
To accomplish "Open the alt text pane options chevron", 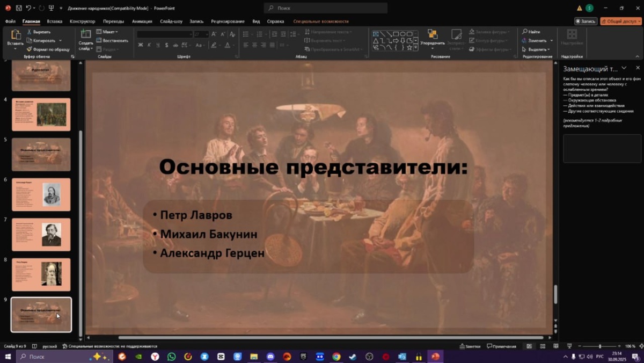I will coord(624,68).
